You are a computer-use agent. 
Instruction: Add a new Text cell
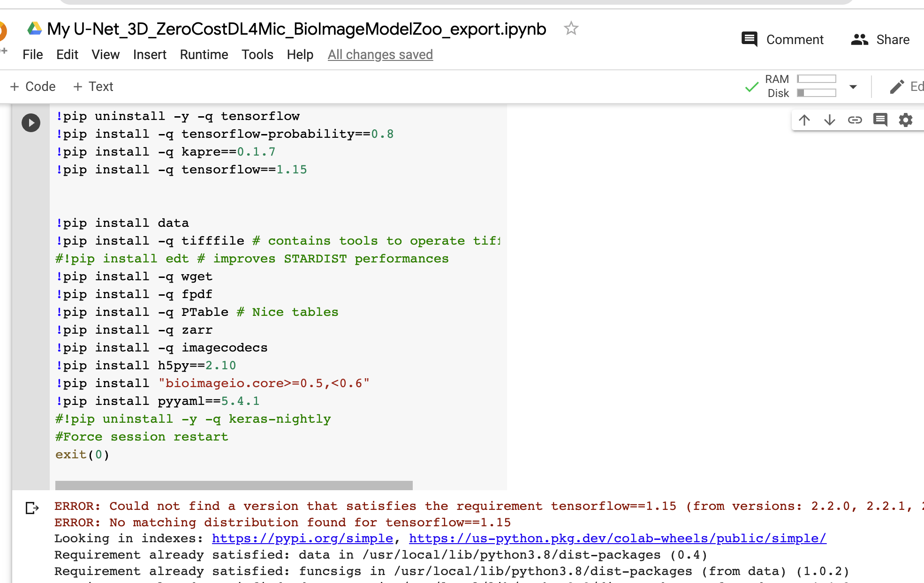pos(93,87)
